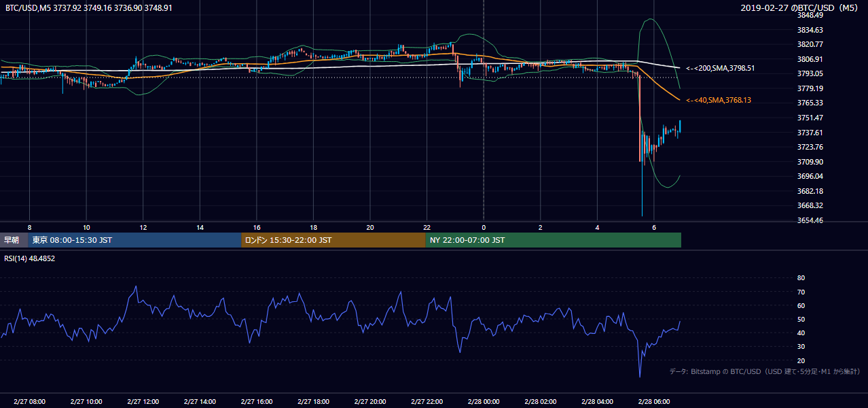The width and height of the screenshot is (868, 408).
Task: Click the 2/27 08:00 time label
Action: pyautogui.click(x=29, y=402)
